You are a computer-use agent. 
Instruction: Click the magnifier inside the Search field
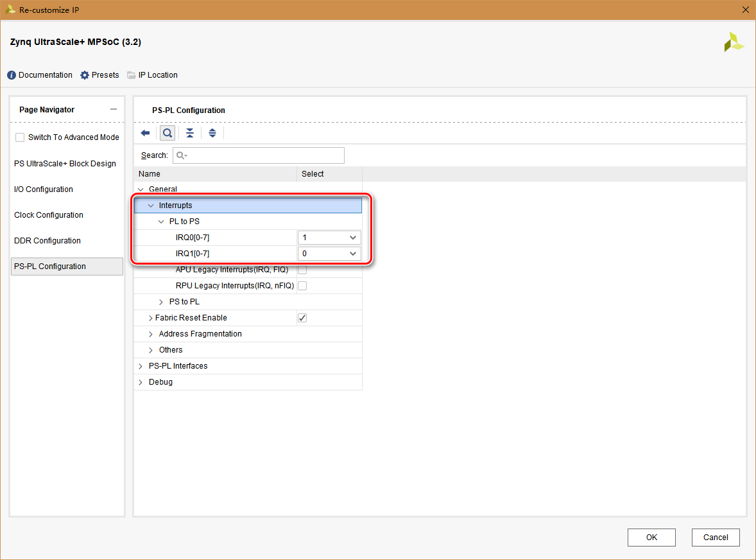pos(181,155)
